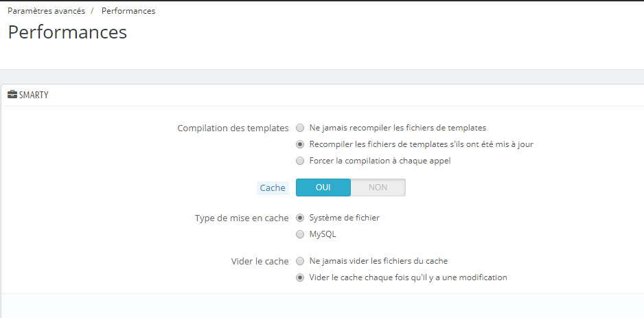Click the 'MySQL' option label text
The image size is (644, 318).
[x=323, y=234]
